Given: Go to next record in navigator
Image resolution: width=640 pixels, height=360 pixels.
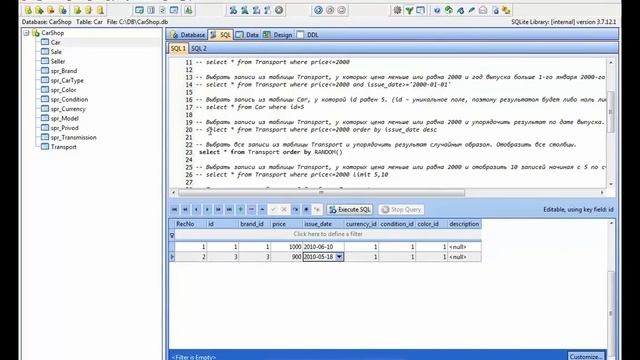Looking at the screenshot, I should click(207, 209).
